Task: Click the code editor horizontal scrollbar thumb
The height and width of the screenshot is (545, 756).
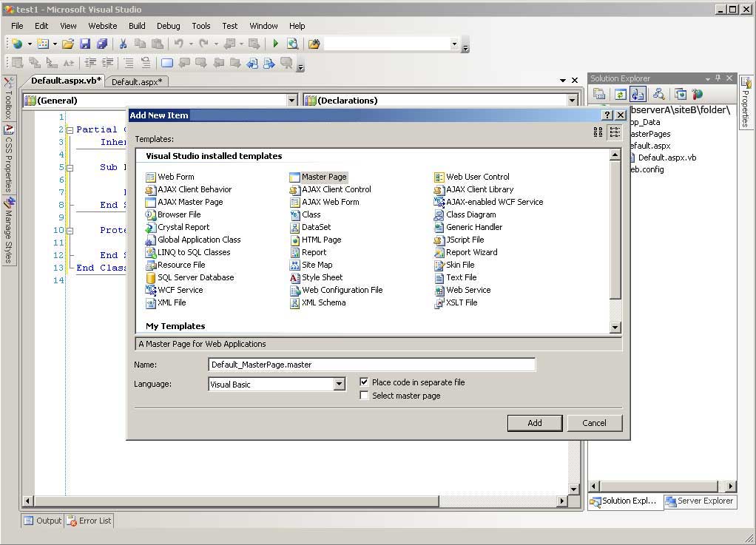Action: tap(236, 501)
